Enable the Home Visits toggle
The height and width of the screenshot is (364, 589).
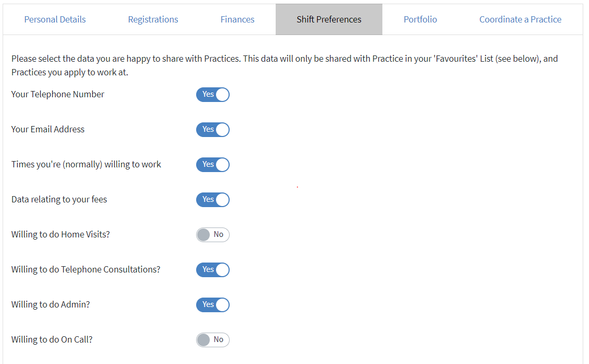coord(213,235)
